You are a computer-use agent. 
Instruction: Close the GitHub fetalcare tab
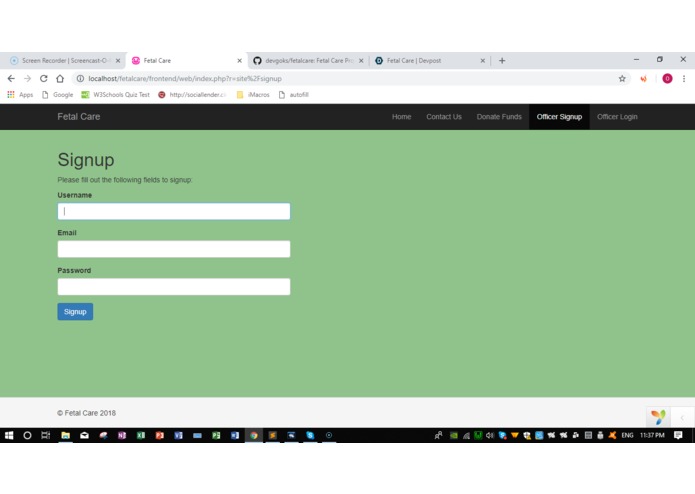[361, 61]
